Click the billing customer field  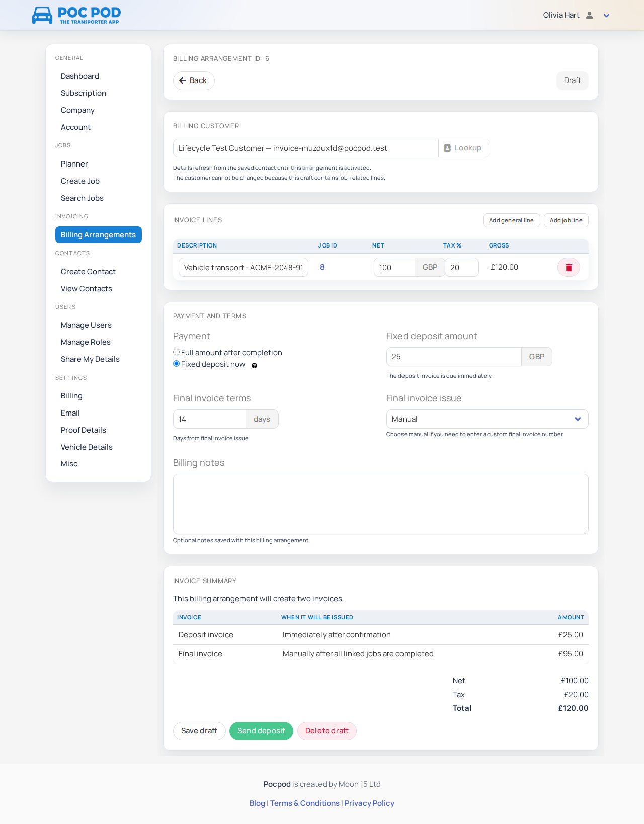[306, 148]
